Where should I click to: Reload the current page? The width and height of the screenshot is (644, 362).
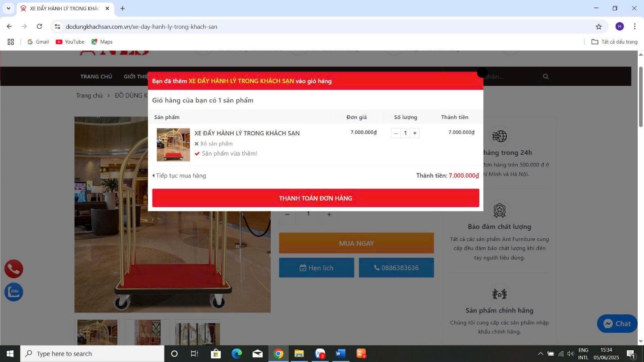pos(39,27)
